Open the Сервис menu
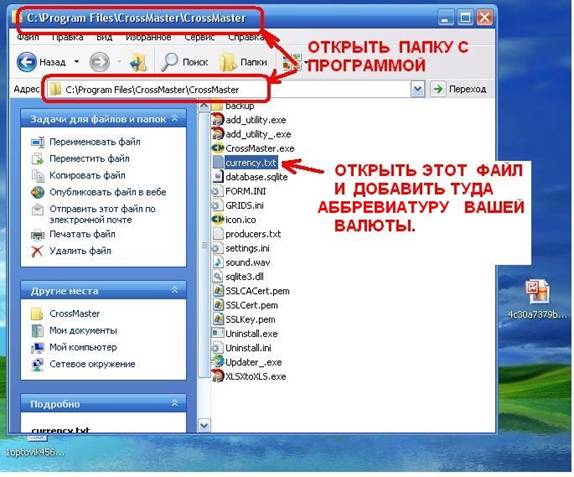Image resolution: width=574 pixels, height=477 pixels. tap(200, 37)
